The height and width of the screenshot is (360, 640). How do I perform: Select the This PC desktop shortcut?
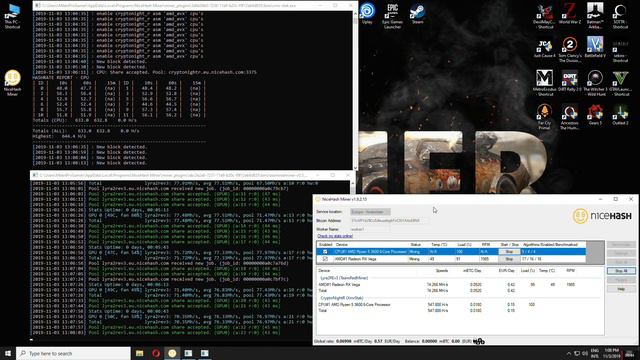(x=12, y=16)
